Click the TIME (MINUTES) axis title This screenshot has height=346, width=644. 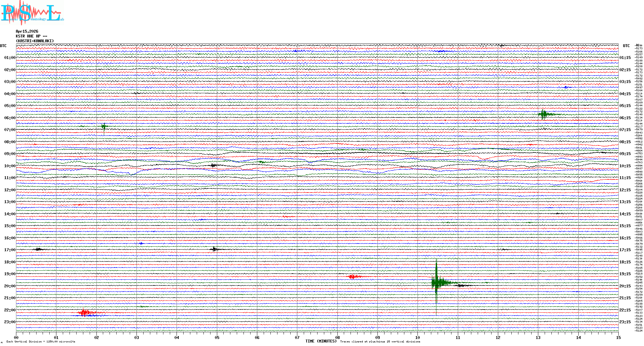321,341
